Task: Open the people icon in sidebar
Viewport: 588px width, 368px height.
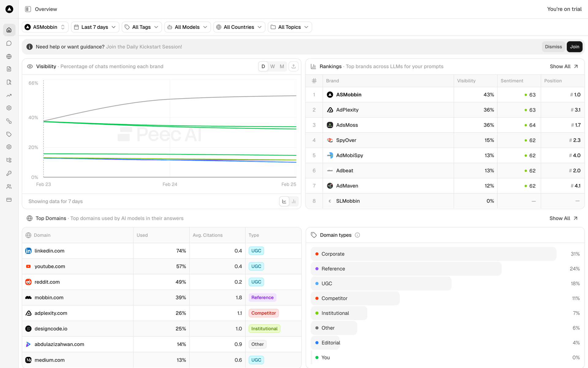Action: pyautogui.click(x=9, y=186)
